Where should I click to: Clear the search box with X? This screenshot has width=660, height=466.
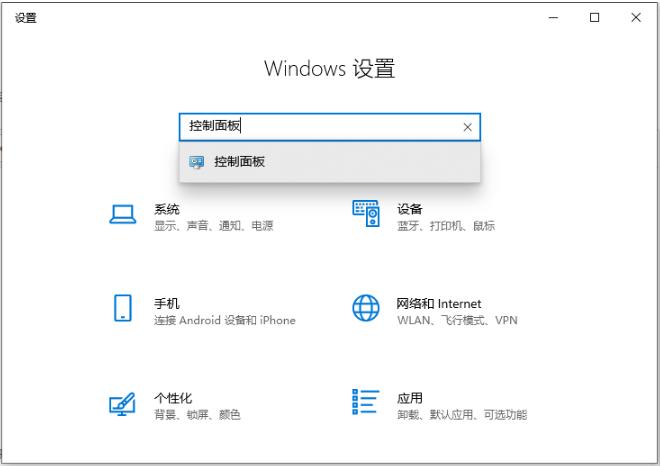(x=467, y=127)
